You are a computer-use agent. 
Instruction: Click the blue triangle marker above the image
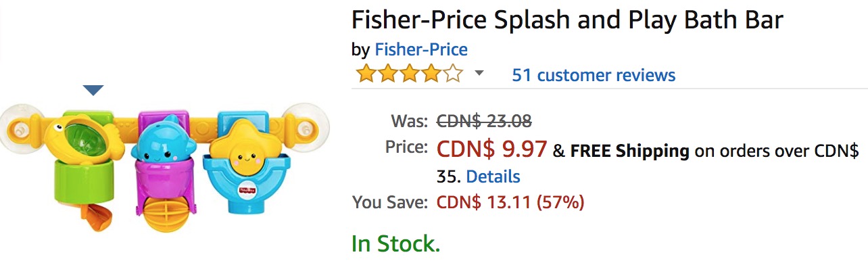pos(93,90)
